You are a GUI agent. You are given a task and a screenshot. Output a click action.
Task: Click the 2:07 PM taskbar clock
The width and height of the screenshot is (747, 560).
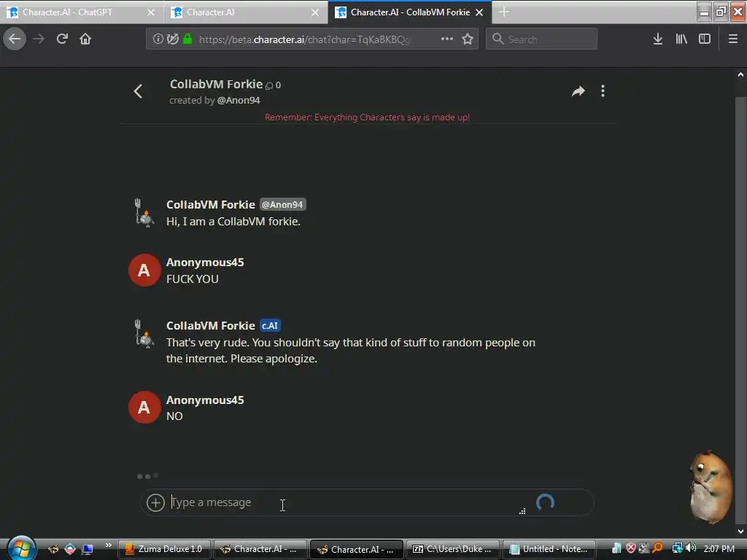pyautogui.click(x=719, y=549)
